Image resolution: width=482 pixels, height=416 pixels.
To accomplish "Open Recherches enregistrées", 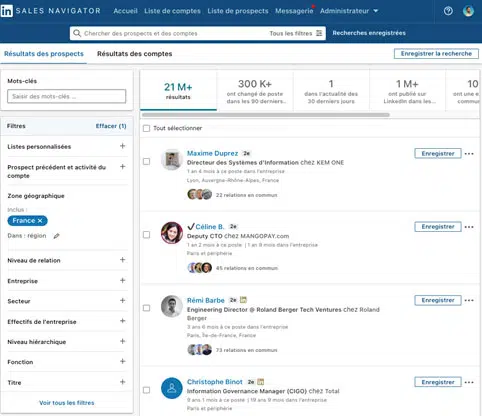I will (369, 33).
